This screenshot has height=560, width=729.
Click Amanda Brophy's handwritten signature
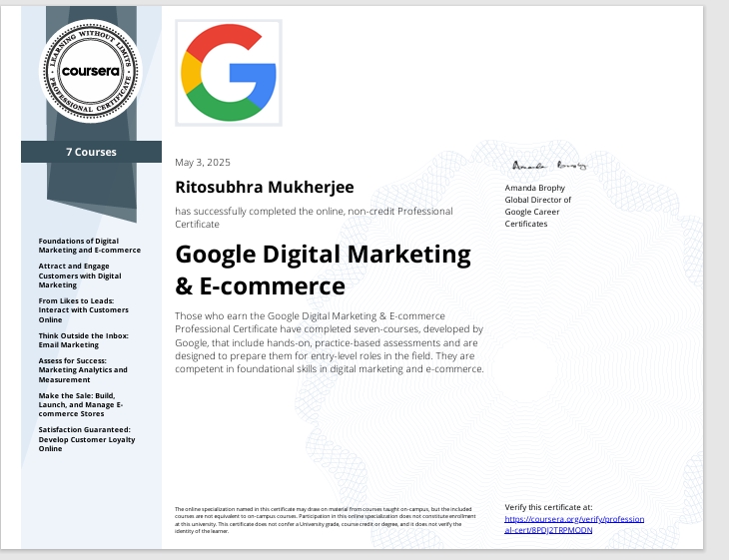coord(549,166)
